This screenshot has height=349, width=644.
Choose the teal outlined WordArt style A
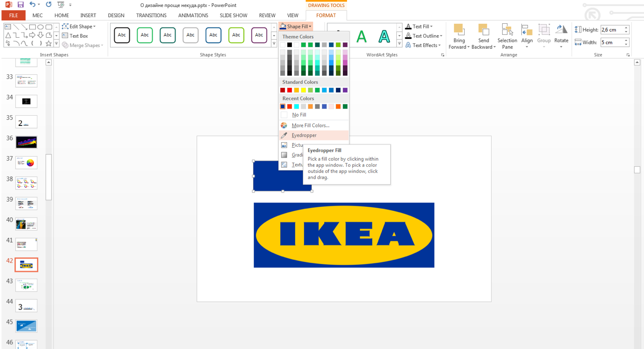coord(384,36)
